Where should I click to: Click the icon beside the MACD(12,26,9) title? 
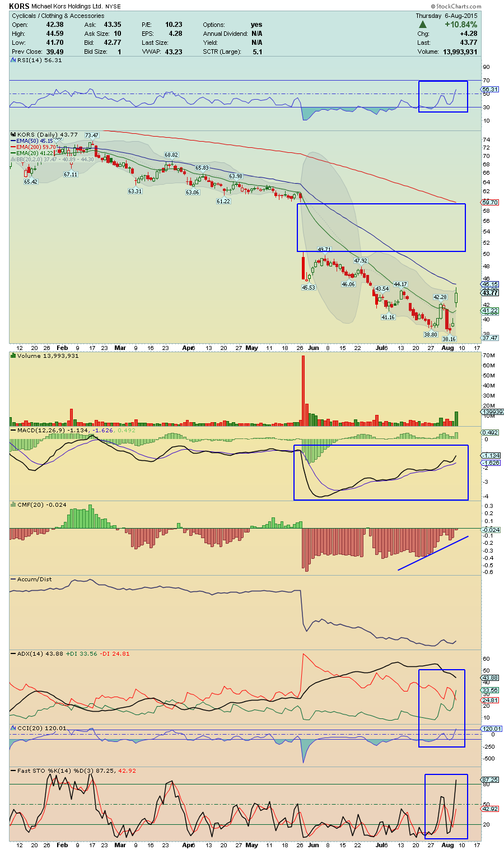click(13, 430)
